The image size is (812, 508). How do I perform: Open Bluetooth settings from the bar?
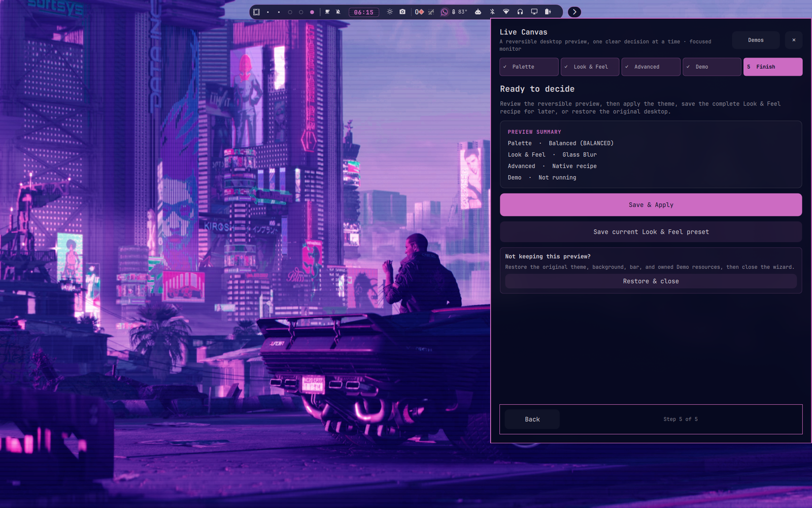tap(492, 12)
